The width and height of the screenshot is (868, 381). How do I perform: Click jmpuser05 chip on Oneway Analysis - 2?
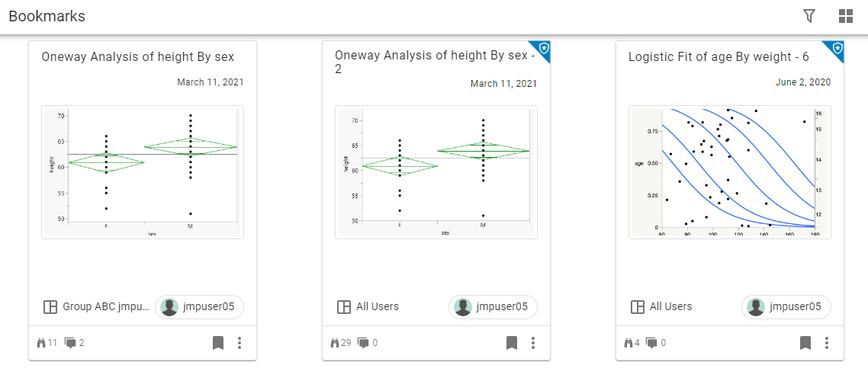(493, 307)
